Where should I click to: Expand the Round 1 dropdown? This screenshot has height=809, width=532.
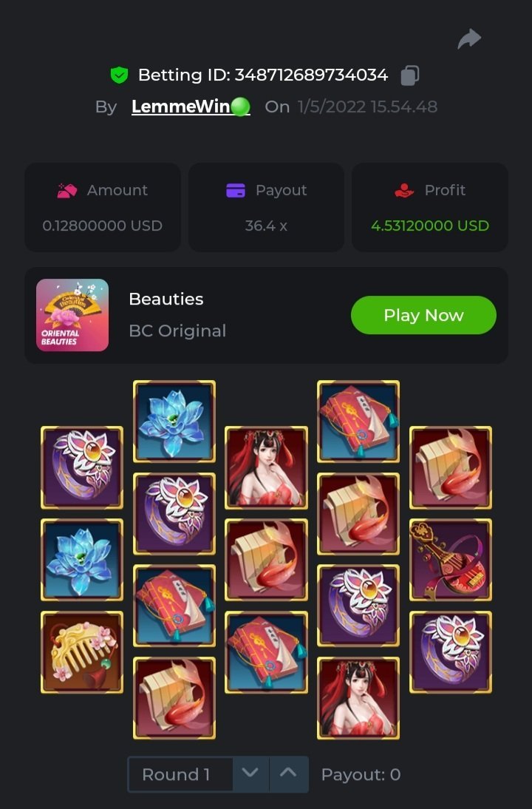[x=180, y=774]
